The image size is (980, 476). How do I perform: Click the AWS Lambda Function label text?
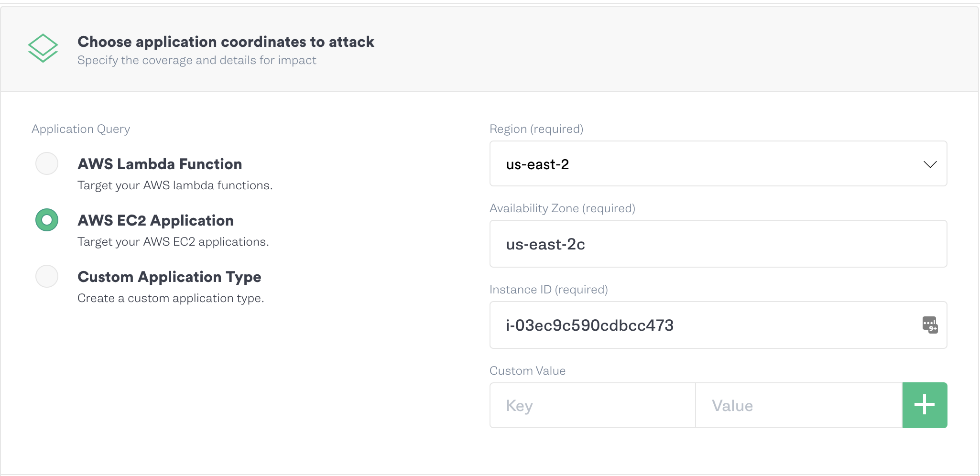point(160,164)
